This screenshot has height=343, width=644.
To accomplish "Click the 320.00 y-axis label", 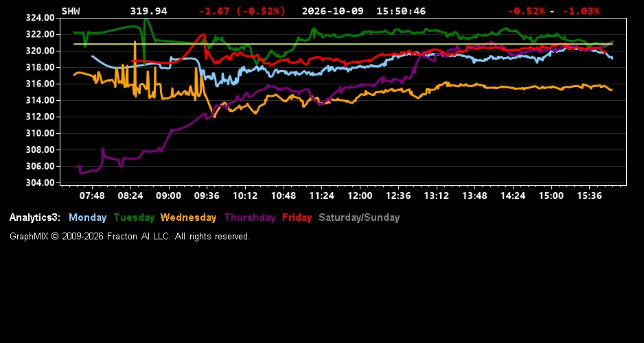I will click(x=40, y=51).
